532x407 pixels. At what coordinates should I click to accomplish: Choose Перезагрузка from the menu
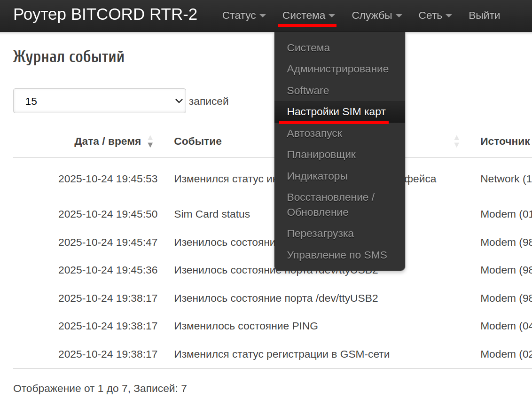320,234
